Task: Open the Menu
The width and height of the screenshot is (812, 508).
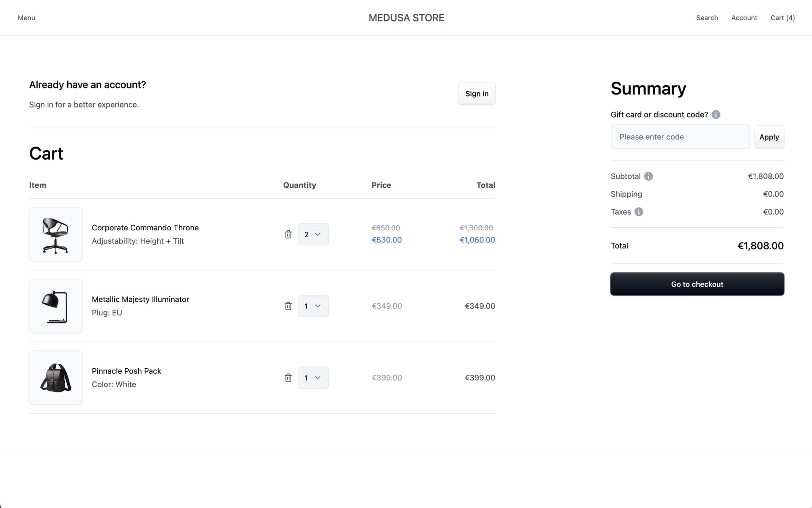Action: (26, 18)
